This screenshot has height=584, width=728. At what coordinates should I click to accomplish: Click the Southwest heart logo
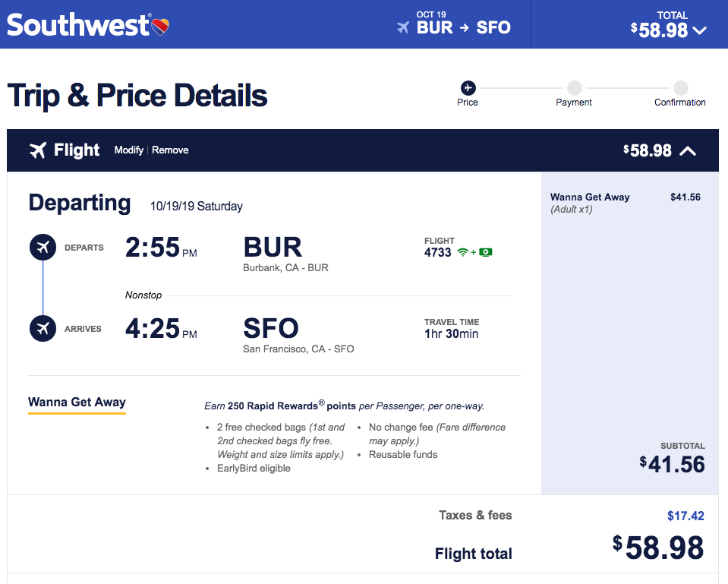click(x=159, y=27)
